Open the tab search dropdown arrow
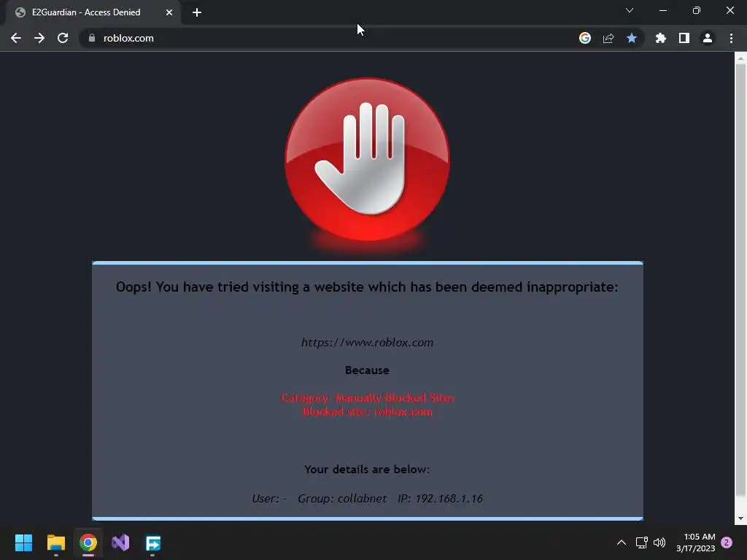 coord(630,10)
